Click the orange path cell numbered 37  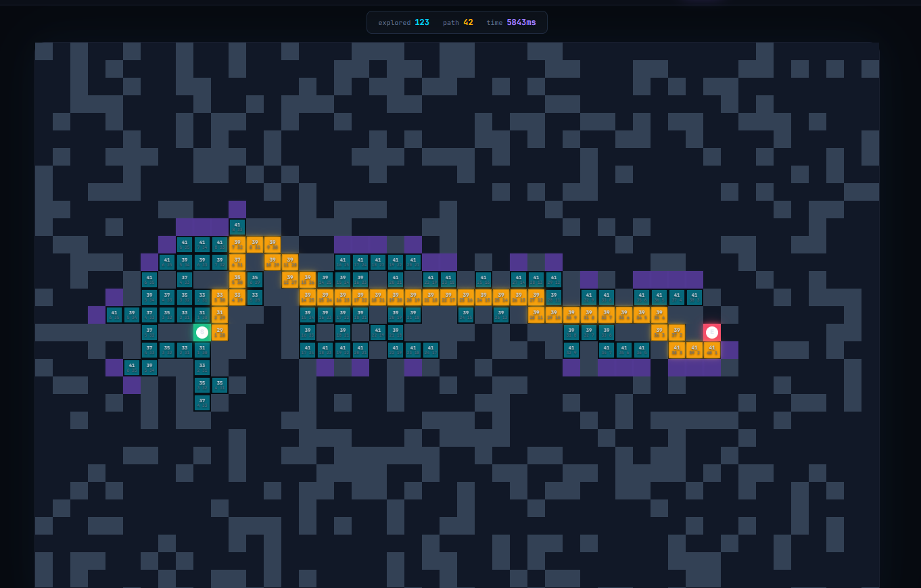coord(237,262)
